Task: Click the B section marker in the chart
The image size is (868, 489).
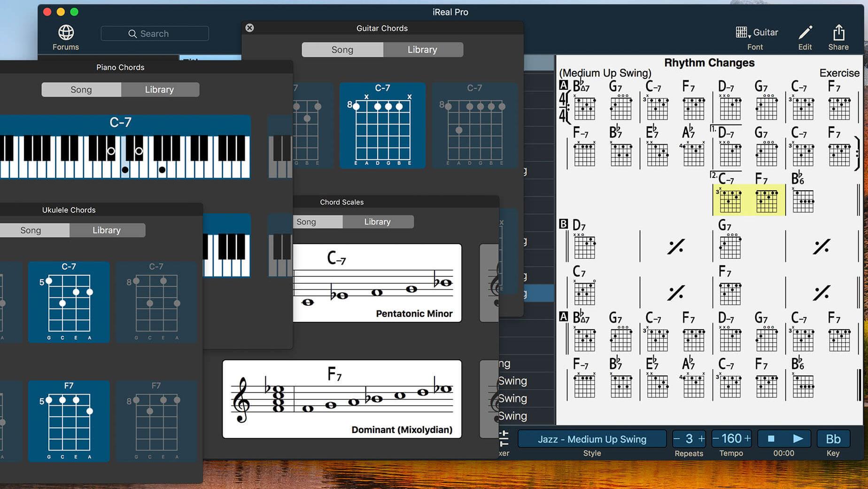Action: click(x=564, y=224)
